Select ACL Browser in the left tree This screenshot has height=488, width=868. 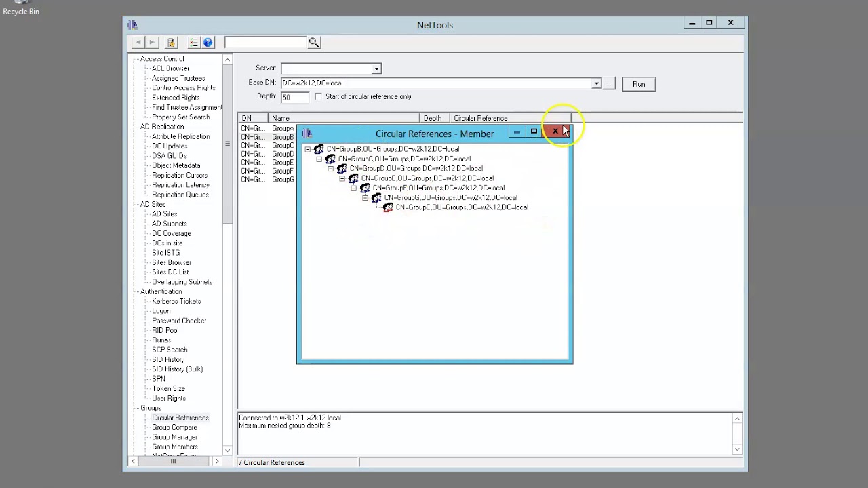[x=170, y=68]
